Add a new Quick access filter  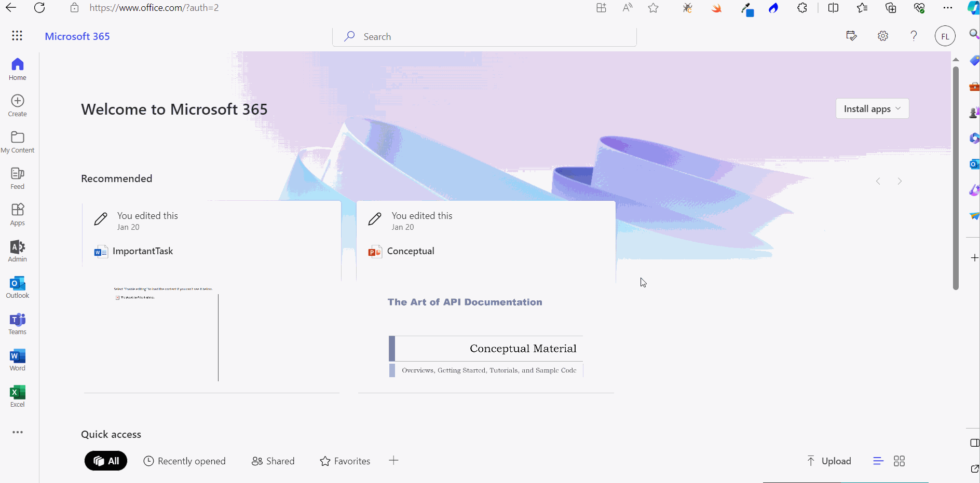click(394, 460)
